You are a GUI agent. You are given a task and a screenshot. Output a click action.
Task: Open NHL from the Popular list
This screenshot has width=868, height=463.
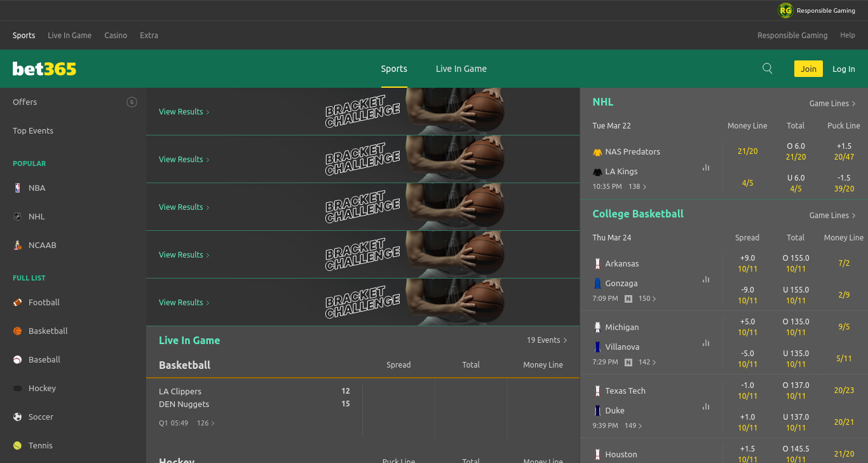(37, 216)
